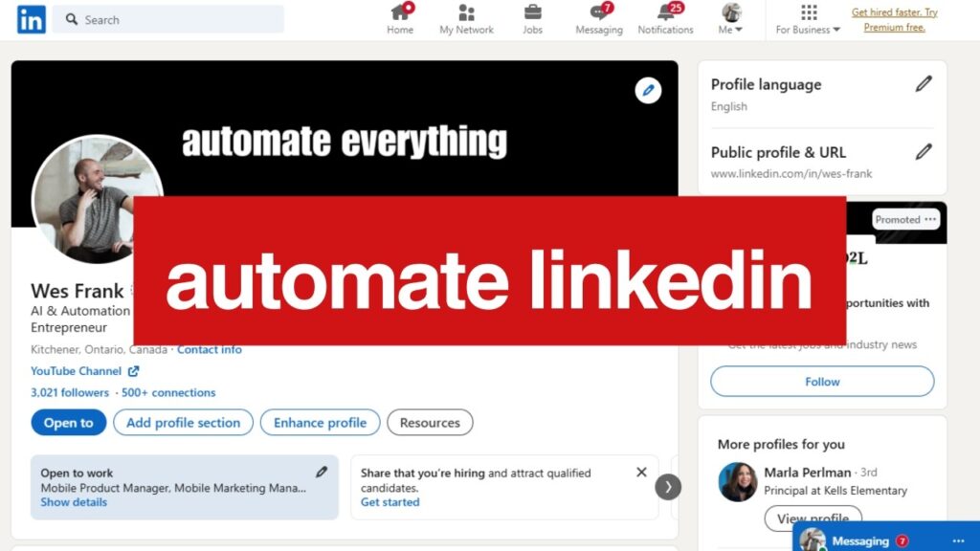Open the Contact info link
The image size is (980, 551).
(210, 349)
